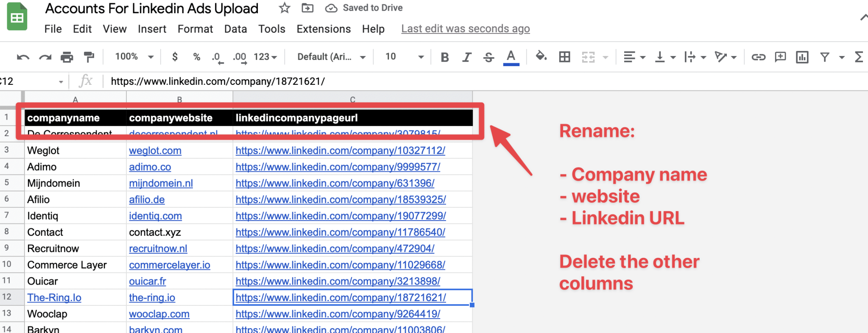Insert a comment with the comment icon
Screen dimensions: 868x333
[780, 57]
